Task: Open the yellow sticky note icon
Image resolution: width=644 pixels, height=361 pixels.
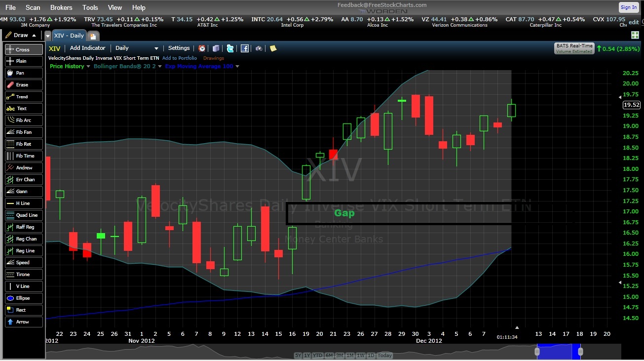Action: [x=273, y=48]
